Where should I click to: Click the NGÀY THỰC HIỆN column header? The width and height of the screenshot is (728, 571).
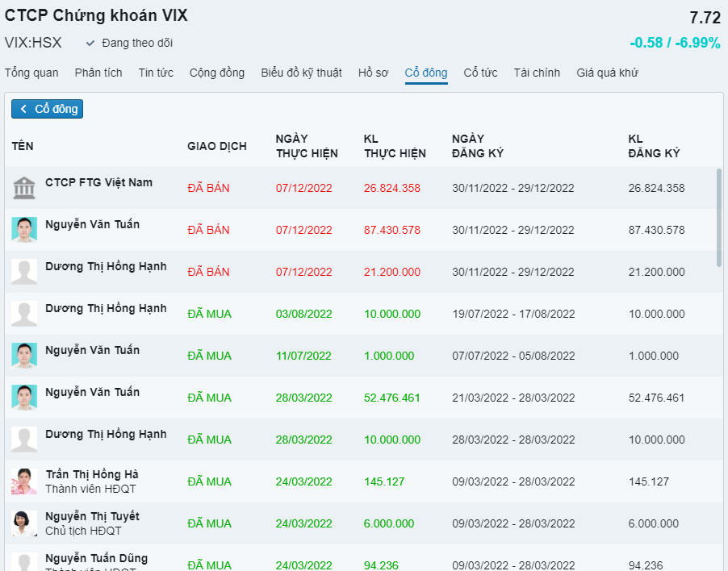[x=307, y=146]
